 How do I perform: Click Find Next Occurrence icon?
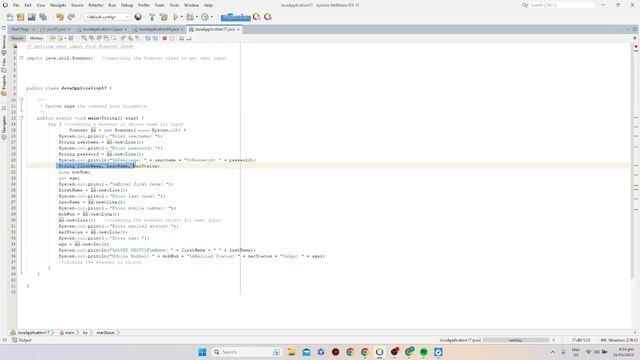[x=99, y=38]
